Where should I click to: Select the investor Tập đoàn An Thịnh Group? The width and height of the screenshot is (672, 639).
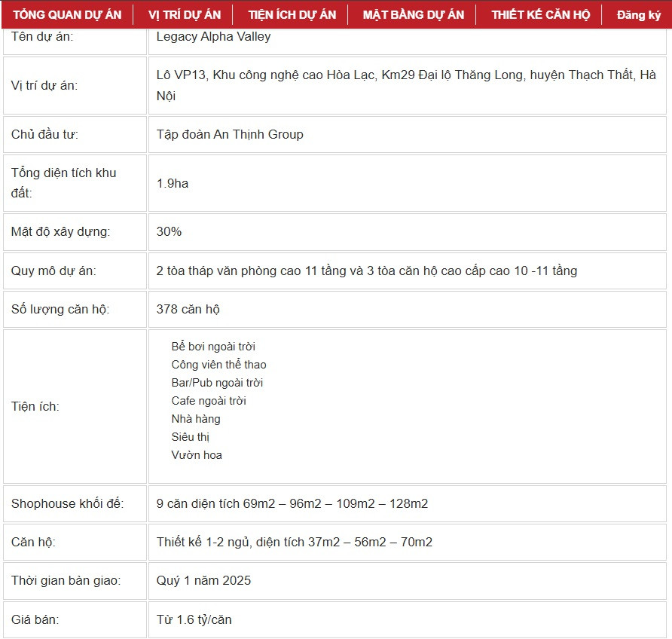[x=230, y=134]
